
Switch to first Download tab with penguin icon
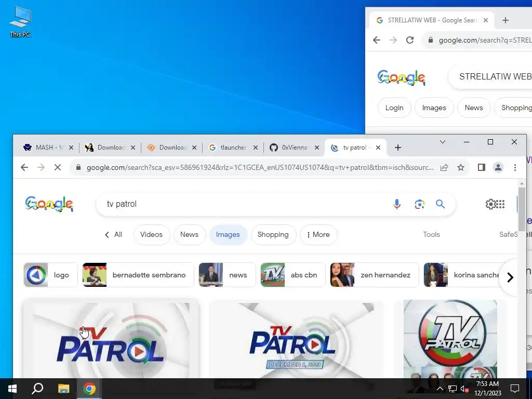pyautogui.click(x=110, y=148)
